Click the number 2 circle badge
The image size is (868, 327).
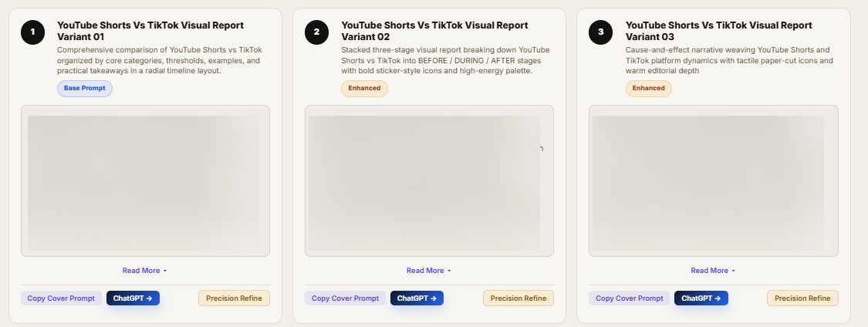click(x=316, y=32)
